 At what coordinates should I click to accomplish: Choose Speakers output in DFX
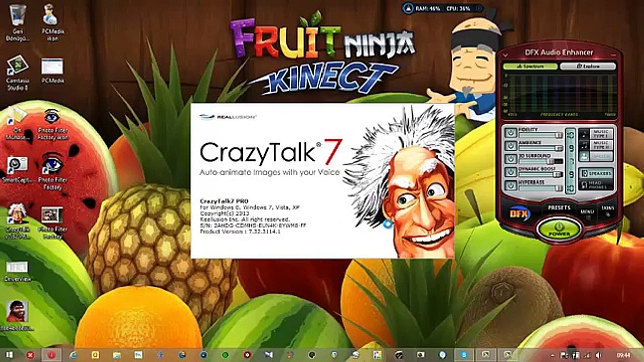[596, 174]
